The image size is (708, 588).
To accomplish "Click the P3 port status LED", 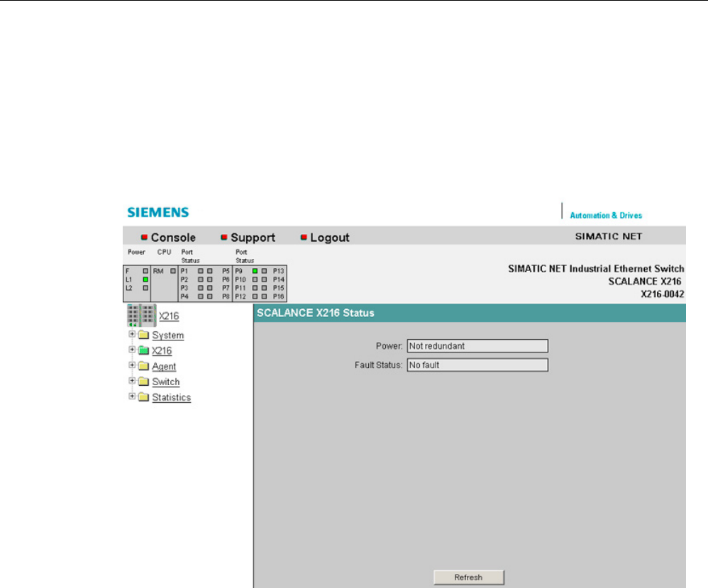I will [x=201, y=288].
